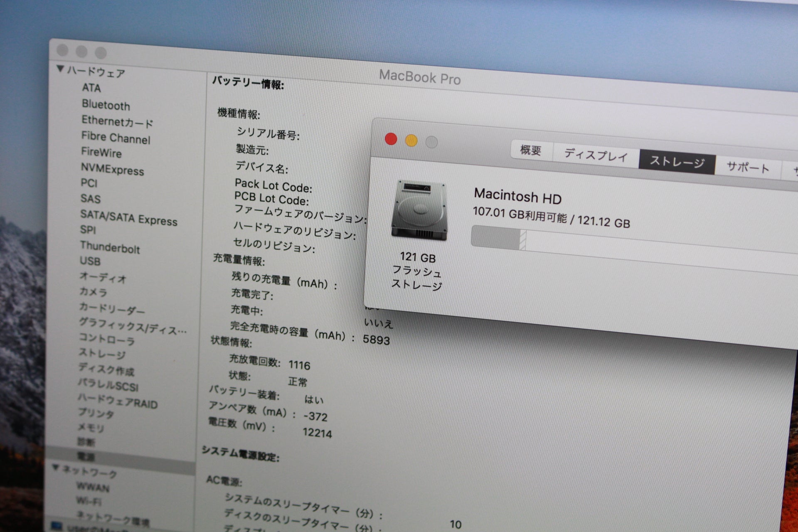Minimize the System Information window
This screenshot has width=798, height=532.
coord(81,52)
